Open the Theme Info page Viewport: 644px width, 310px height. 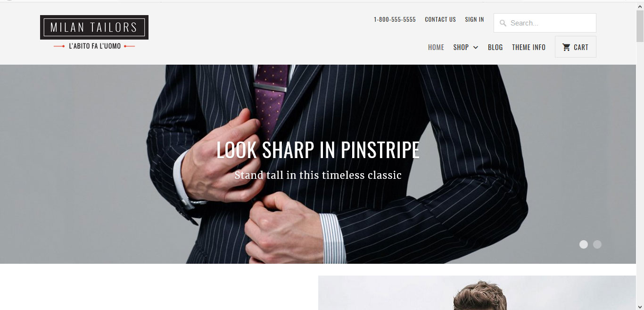529,47
